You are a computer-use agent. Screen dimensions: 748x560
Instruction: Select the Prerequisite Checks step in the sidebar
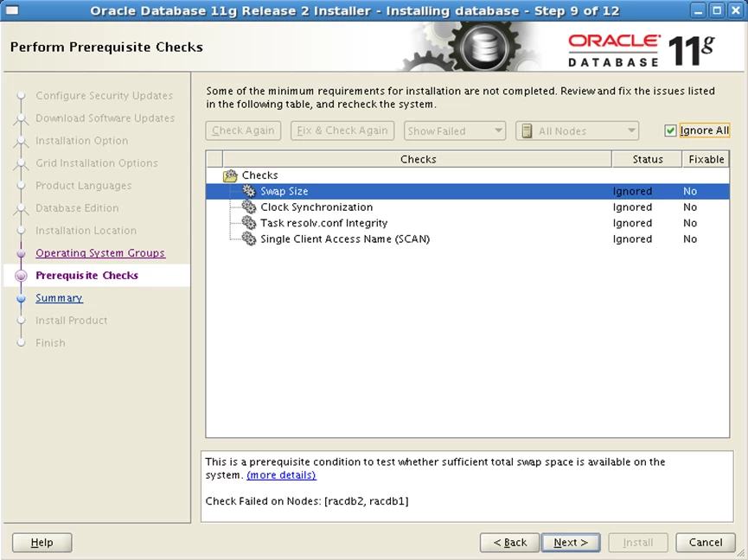[x=86, y=276]
